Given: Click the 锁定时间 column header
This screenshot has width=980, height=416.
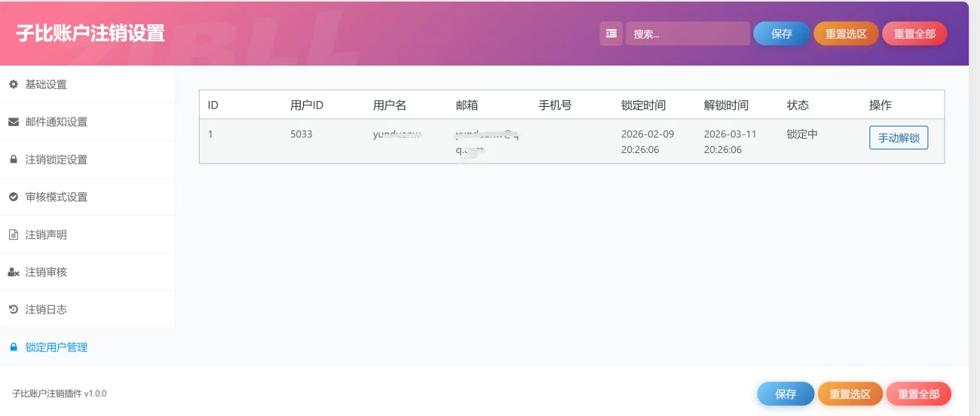Looking at the screenshot, I should 643,106.
